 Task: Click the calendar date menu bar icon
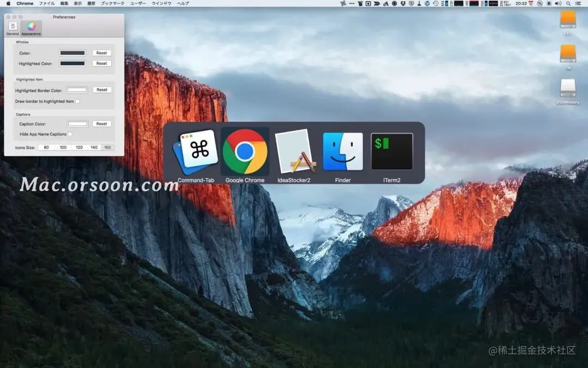click(531, 3)
